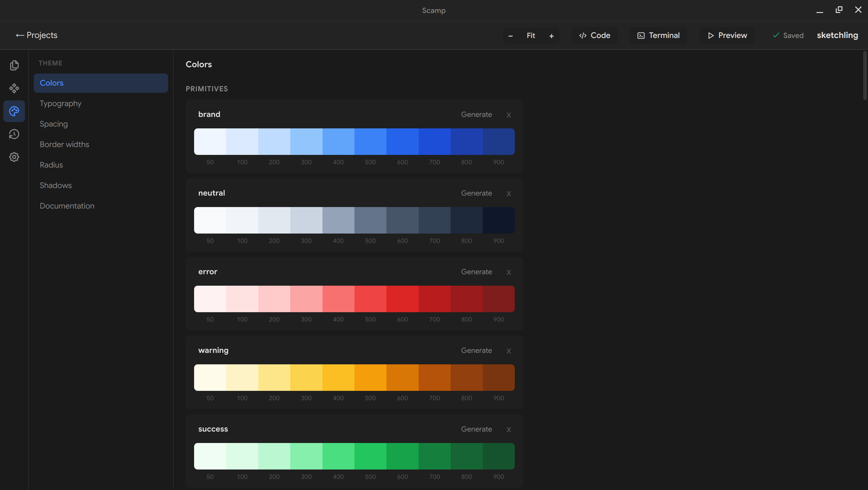Select the warning 100 swatch
This screenshot has width=868, height=490.
pos(242,377)
